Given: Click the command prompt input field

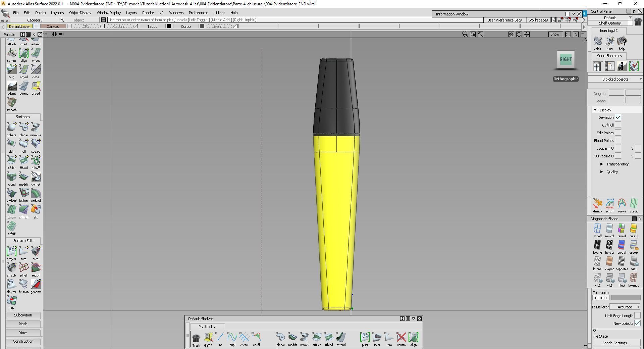Looking at the screenshot, I should [x=295, y=20].
